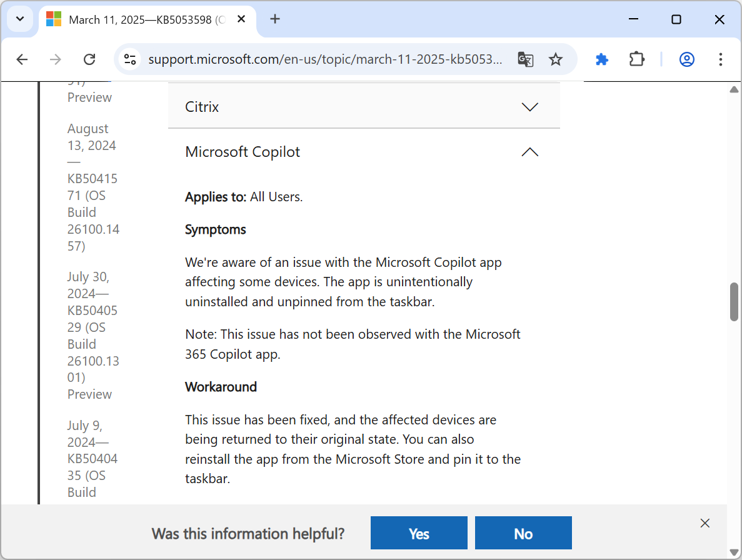Screen dimensions: 742x560
Task: Bookmark this page with the star
Action: tap(556, 59)
